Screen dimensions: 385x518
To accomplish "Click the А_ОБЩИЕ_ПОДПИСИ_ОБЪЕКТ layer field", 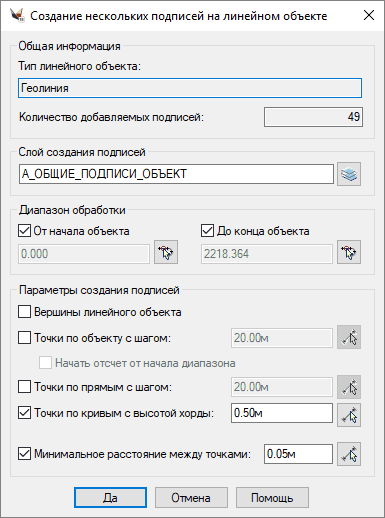I will click(x=176, y=174).
